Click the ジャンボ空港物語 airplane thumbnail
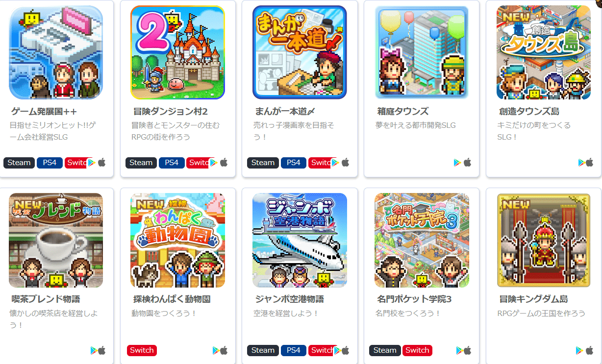Viewport: 602px width, 364px height. tap(300, 240)
